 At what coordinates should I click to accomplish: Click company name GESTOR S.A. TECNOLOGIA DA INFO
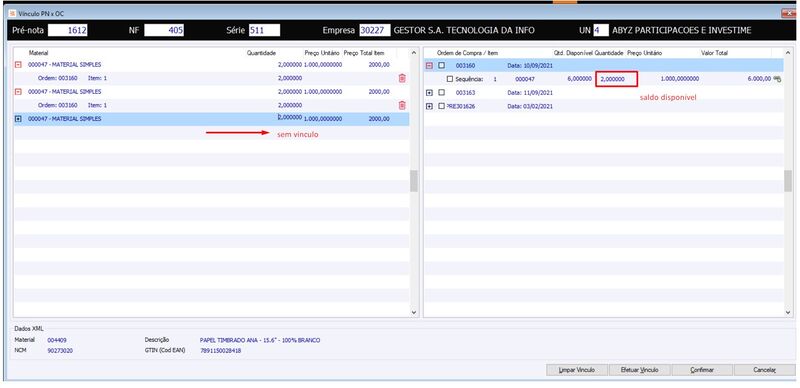pyautogui.click(x=464, y=30)
